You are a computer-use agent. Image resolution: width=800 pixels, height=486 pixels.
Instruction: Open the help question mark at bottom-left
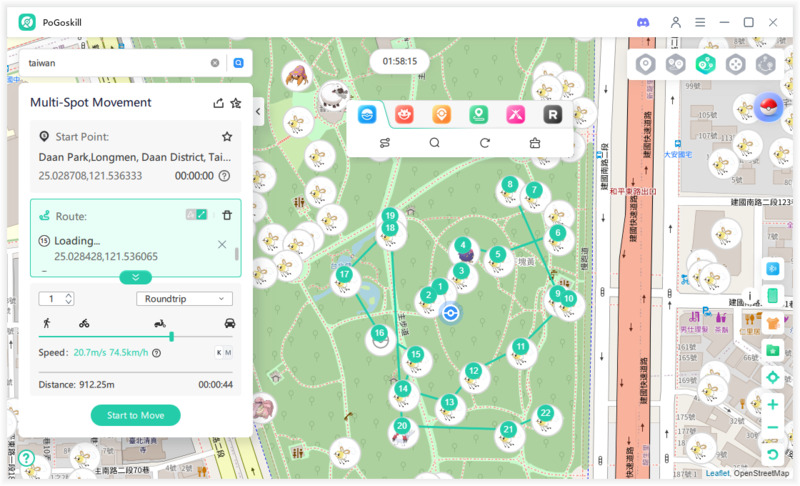click(26, 458)
